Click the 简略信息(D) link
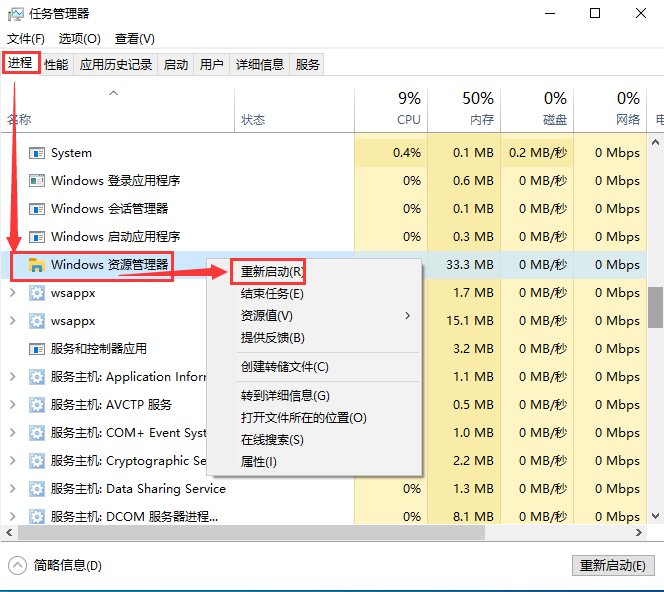Image resolution: width=664 pixels, height=592 pixels. coord(68,565)
